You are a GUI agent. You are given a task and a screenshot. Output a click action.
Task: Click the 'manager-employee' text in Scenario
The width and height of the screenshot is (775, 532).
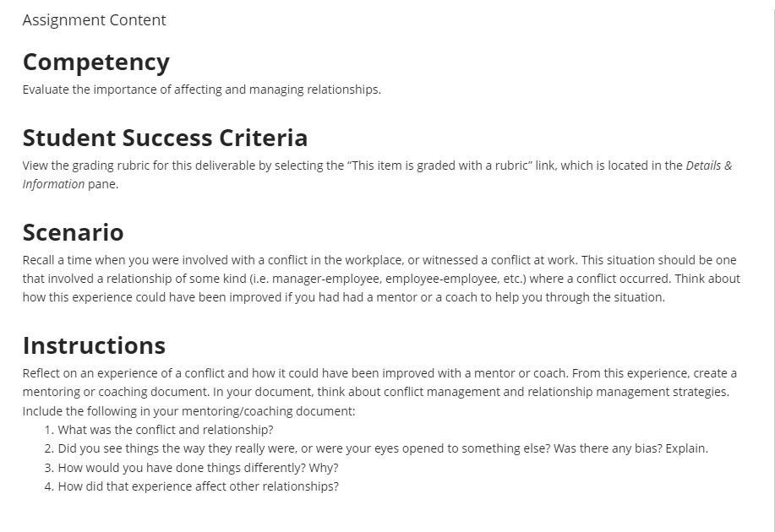[327, 279]
